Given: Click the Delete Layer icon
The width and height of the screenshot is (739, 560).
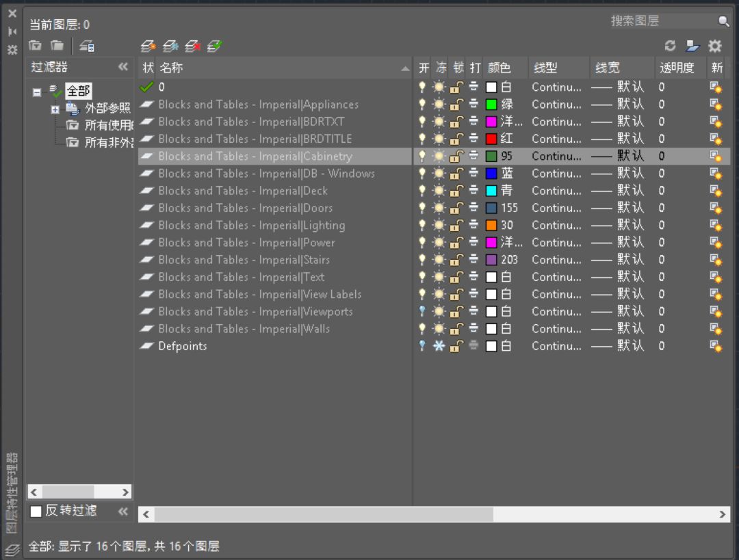Looking at the screenshot, I should coord(192,46).
